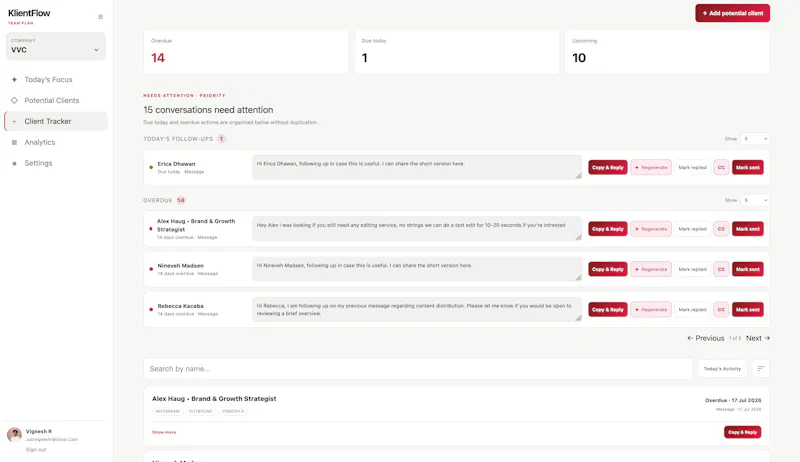Click Potential Clients diamond icon
This screenshot has height=462, width=800.
pyautogui.click(x=14, y=100)
